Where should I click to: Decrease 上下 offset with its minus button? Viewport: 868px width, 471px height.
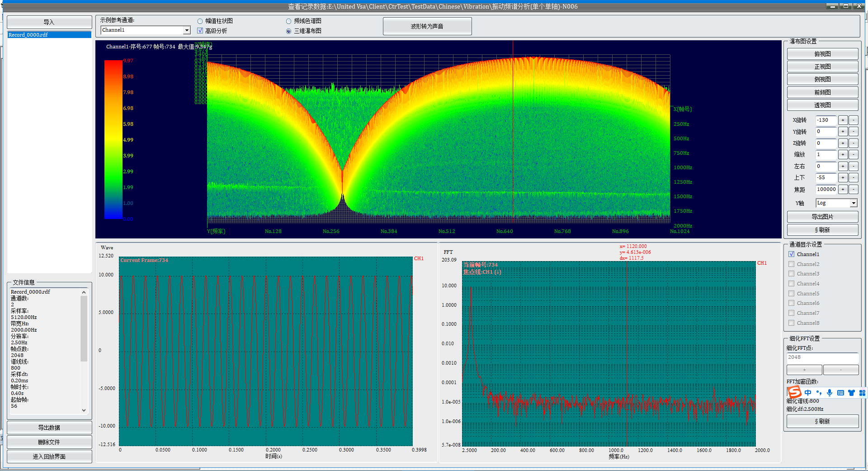854,178
